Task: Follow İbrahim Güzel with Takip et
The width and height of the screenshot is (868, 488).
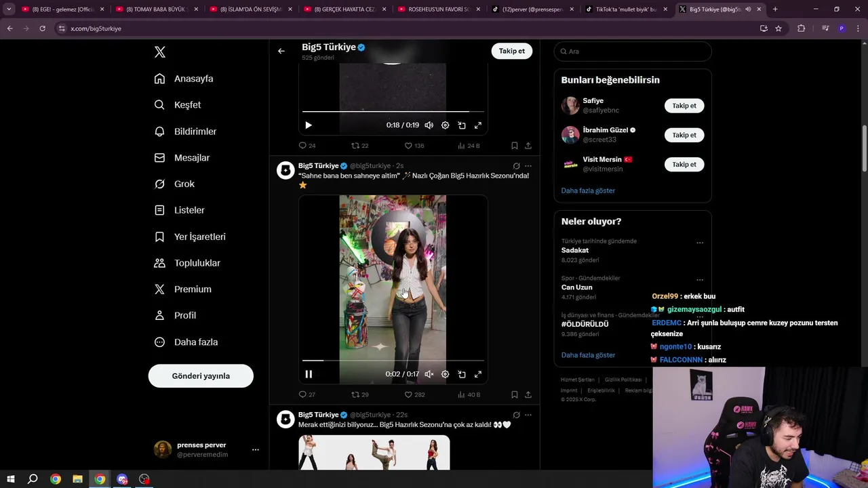Action: [x=684, y=135]
